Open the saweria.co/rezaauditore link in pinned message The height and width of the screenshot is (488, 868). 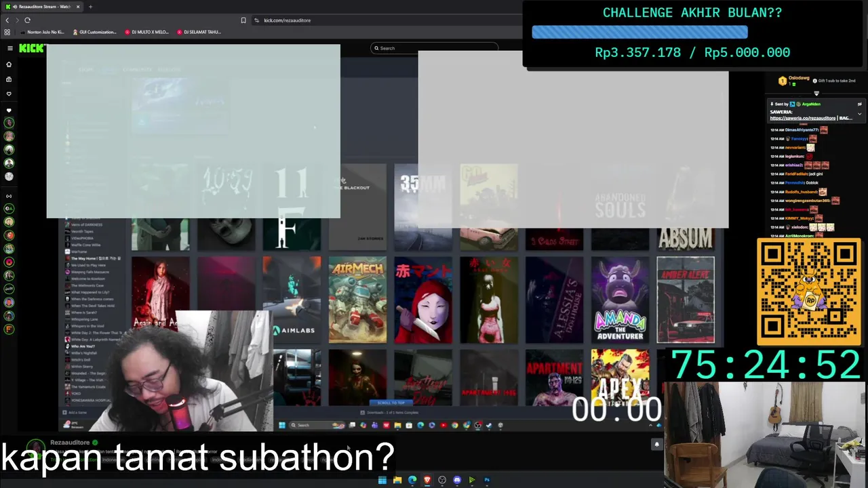click(803, 118)
